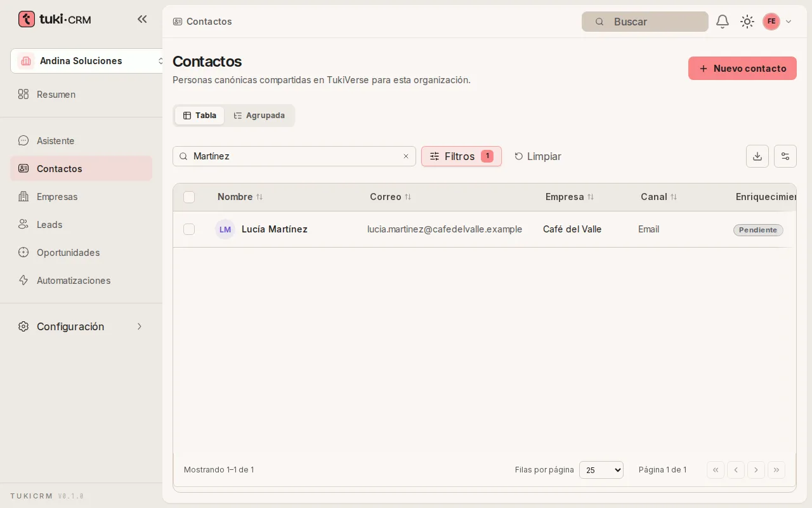The height and width of the screenshot is (508, 812).
Task: Sort by Correo column
Action: coord(391,197)
